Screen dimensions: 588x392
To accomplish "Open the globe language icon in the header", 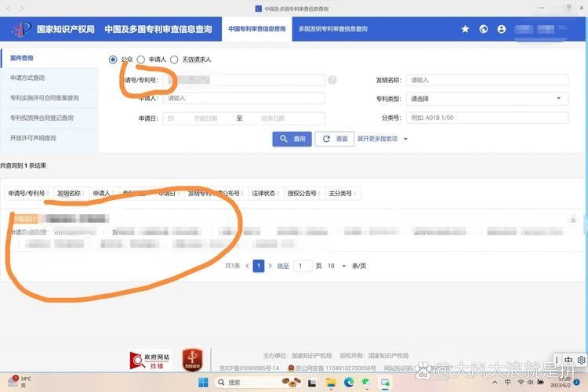I will 484,29.
